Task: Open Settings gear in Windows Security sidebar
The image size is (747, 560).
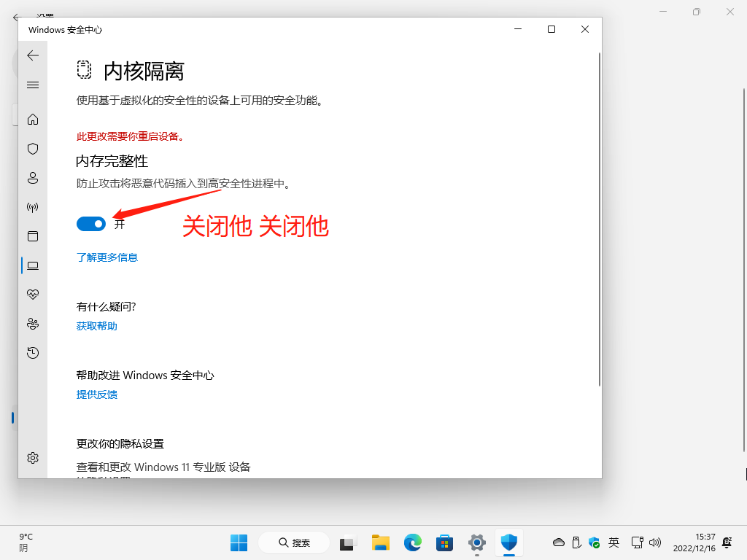Action: [x=32, y=458]
